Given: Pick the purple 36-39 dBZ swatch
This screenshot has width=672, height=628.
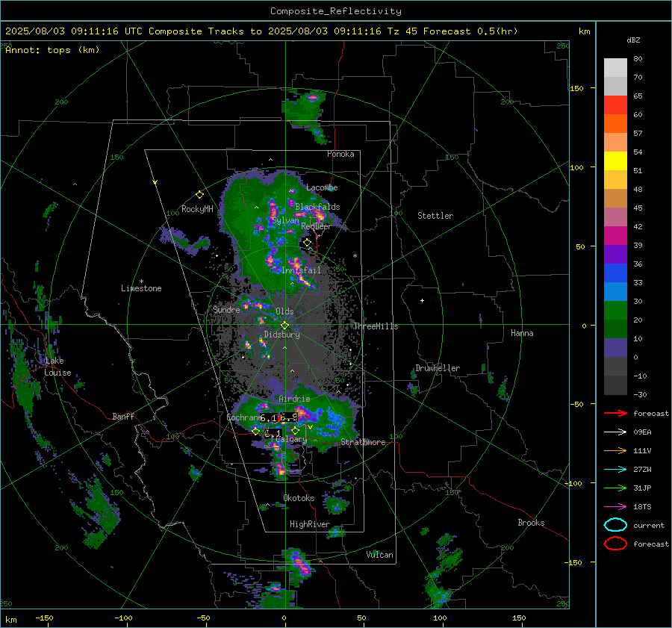Looking at the screenshot, I should [615, 254].
